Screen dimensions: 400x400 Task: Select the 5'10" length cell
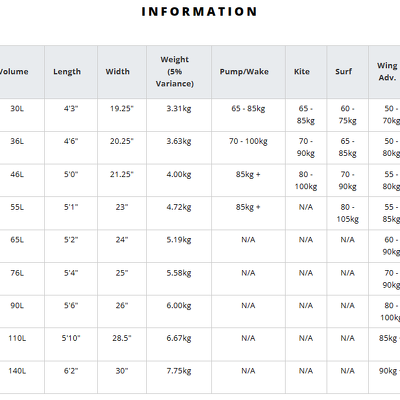tap(71, 338)
